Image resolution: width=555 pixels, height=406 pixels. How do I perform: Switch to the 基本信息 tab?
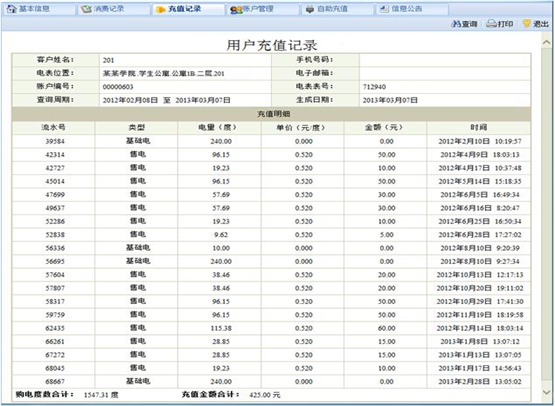click(39, 9)
